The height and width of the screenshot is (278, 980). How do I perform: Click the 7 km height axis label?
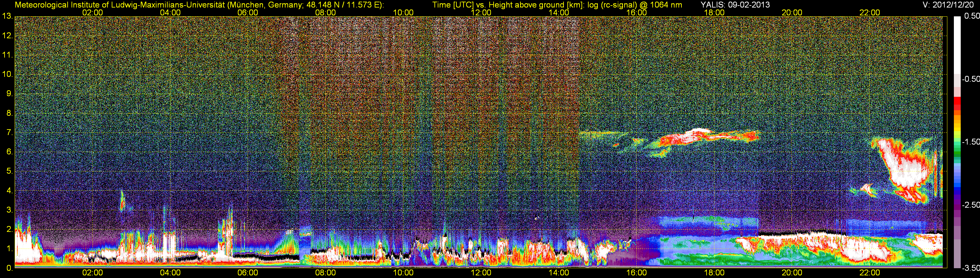coord(9,132)
